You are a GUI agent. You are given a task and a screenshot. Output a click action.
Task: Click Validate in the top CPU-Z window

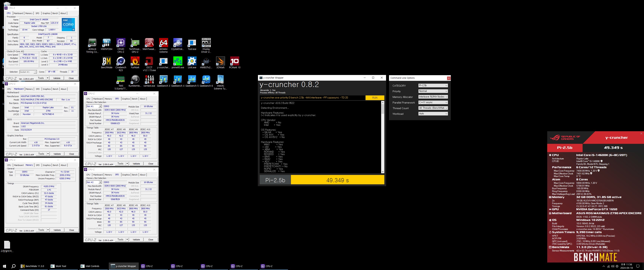tap(57, 78)
